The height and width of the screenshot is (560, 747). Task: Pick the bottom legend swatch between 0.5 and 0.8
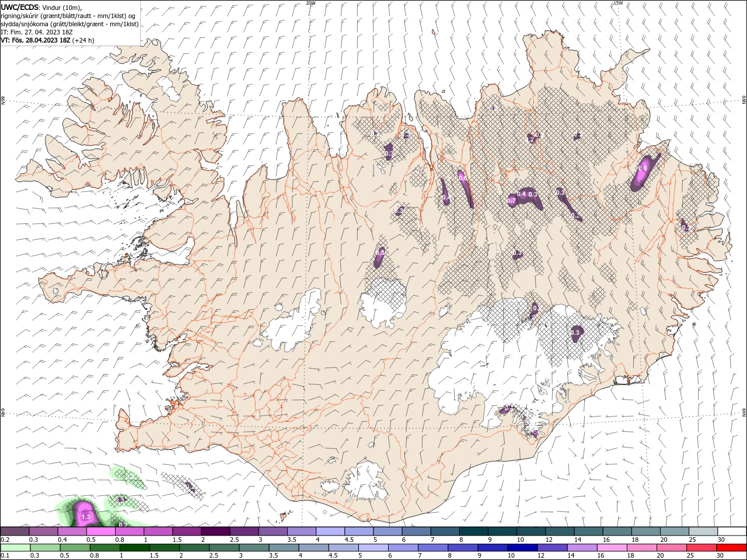point(75,548)
